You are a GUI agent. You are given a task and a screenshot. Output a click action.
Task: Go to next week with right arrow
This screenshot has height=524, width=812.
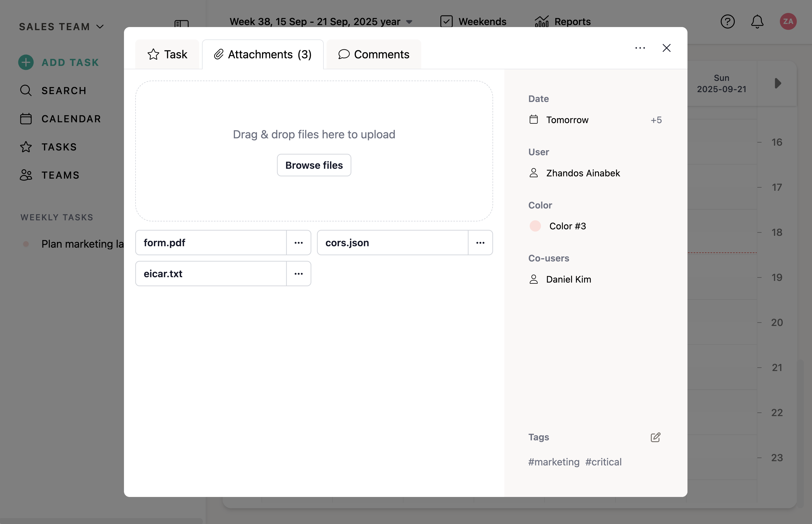click(778, 83)
